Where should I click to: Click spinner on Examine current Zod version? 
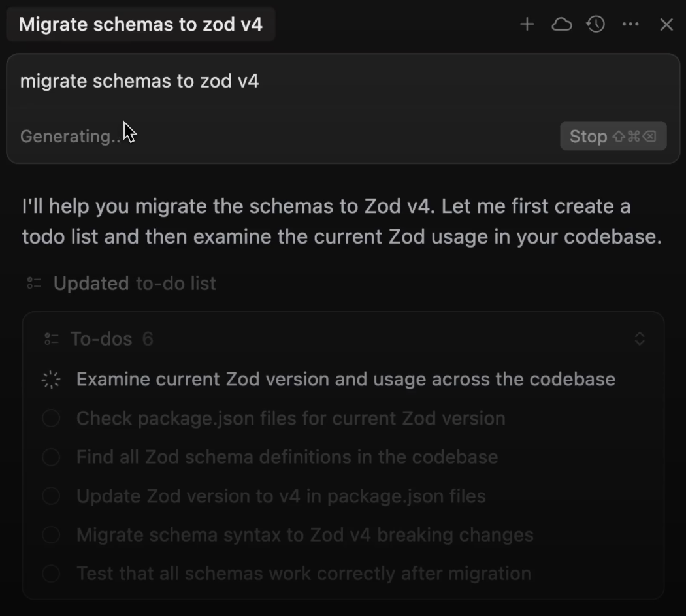click(51, 380)
